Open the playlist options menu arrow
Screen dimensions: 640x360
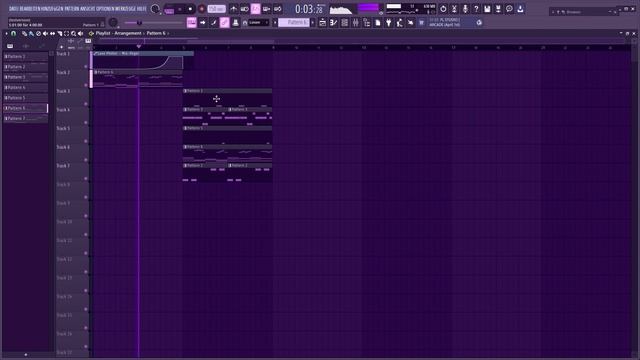click(6, 33)
